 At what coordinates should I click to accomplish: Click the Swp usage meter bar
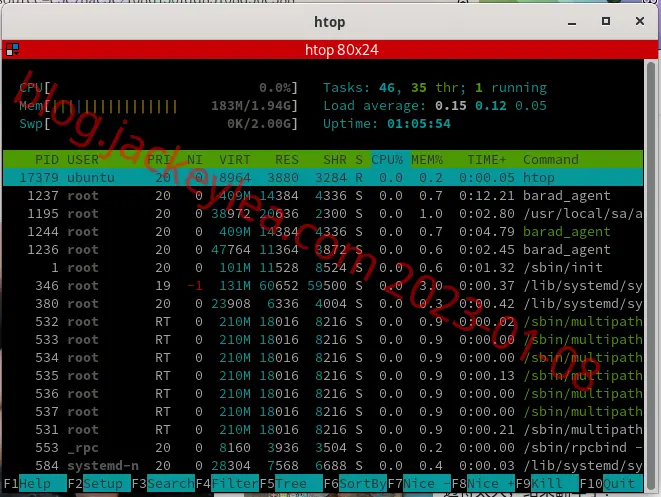click(x=159, y=124)
